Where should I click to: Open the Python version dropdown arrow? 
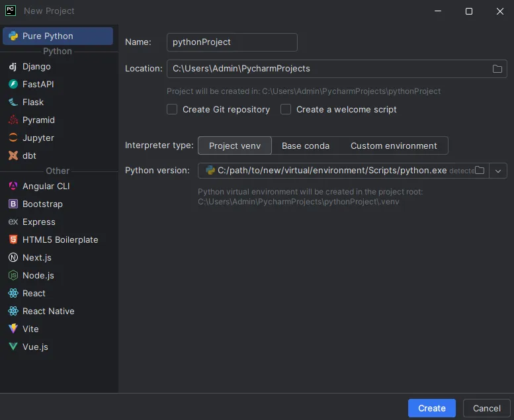pyautogui.click(x=498, y=171)
